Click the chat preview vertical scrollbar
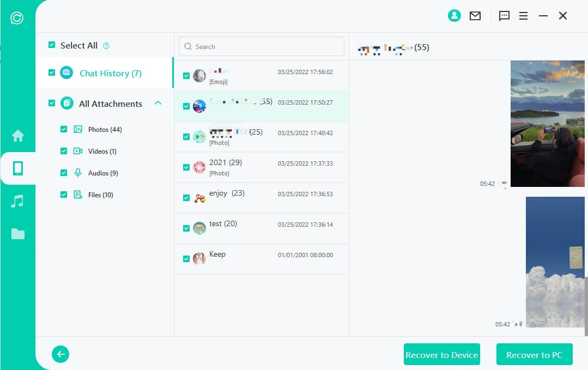Image resolution: width=588 pixels, height=370 pixels. (586, 306)
